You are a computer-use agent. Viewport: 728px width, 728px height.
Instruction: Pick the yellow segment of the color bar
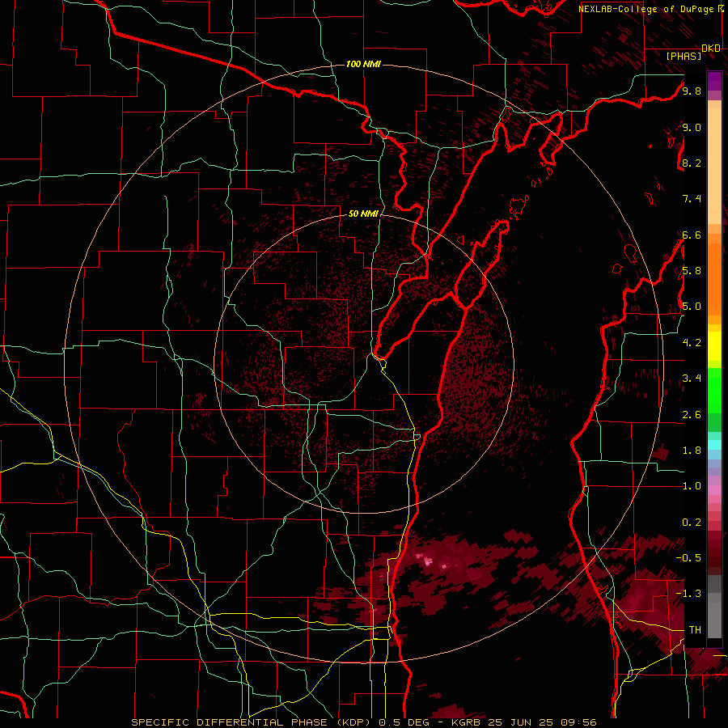coord(714,346)
